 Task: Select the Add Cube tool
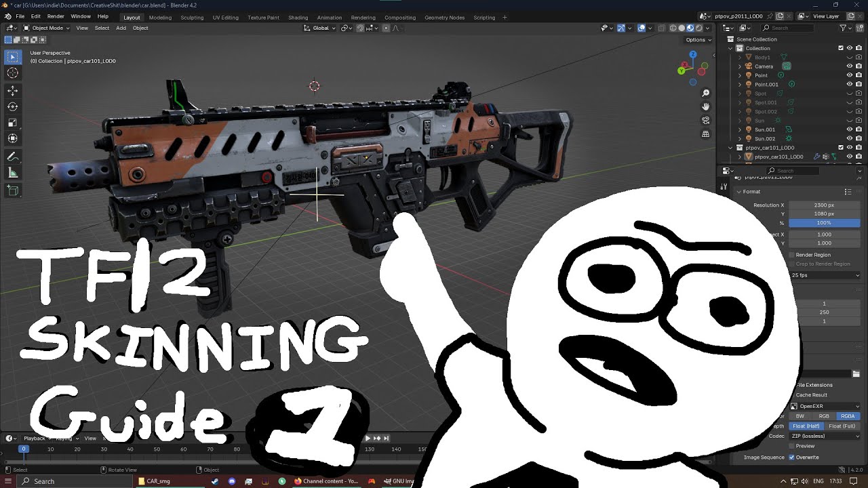(12, 191)
